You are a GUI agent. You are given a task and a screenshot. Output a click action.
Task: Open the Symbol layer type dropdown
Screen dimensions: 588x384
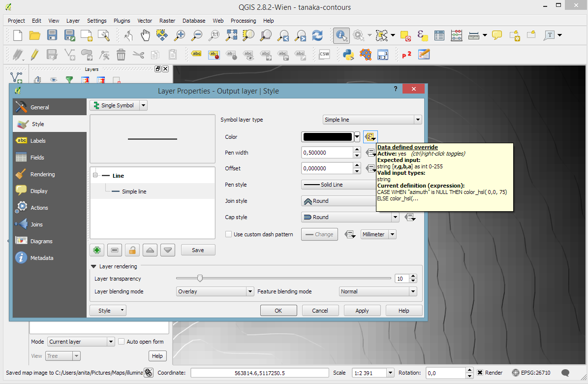(x=372, y=120)
